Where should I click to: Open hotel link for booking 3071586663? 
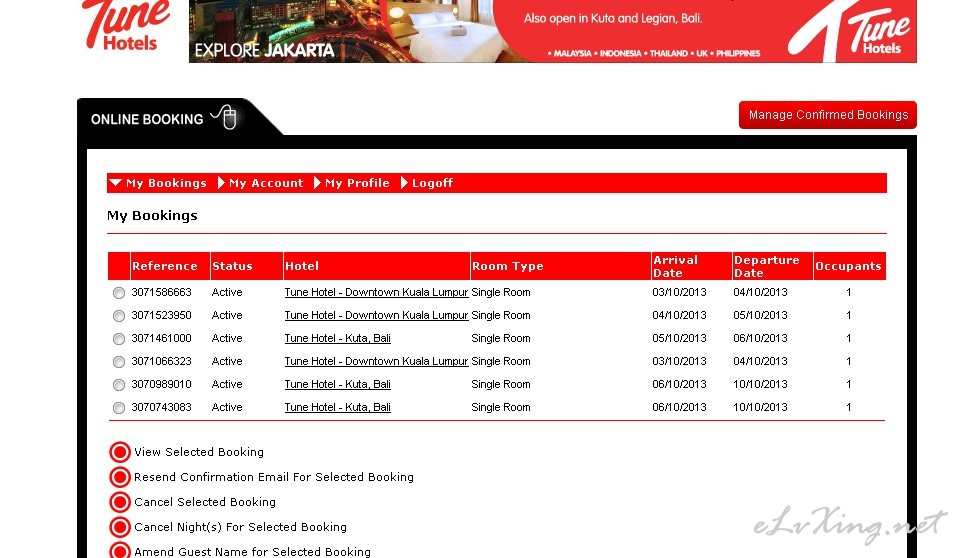pos(376,292)
